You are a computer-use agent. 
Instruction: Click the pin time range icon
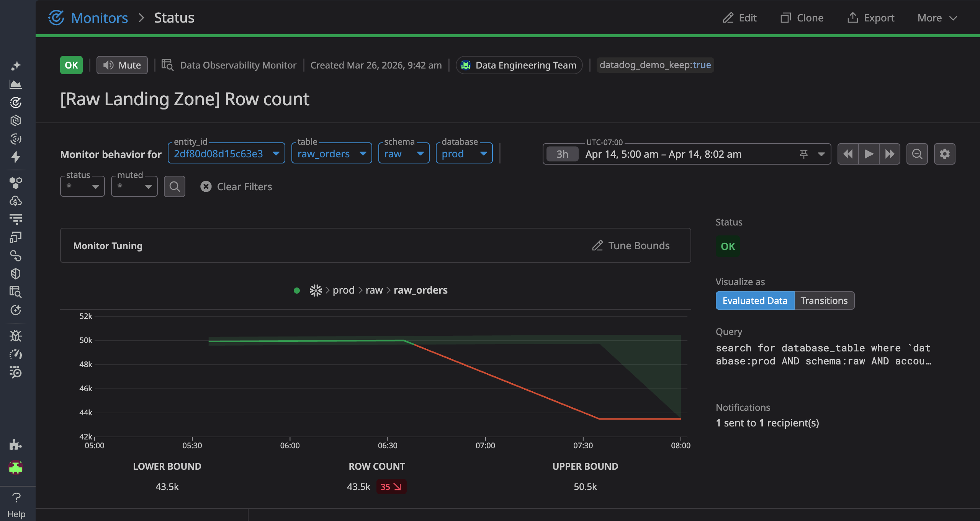(x=803, y=154)
